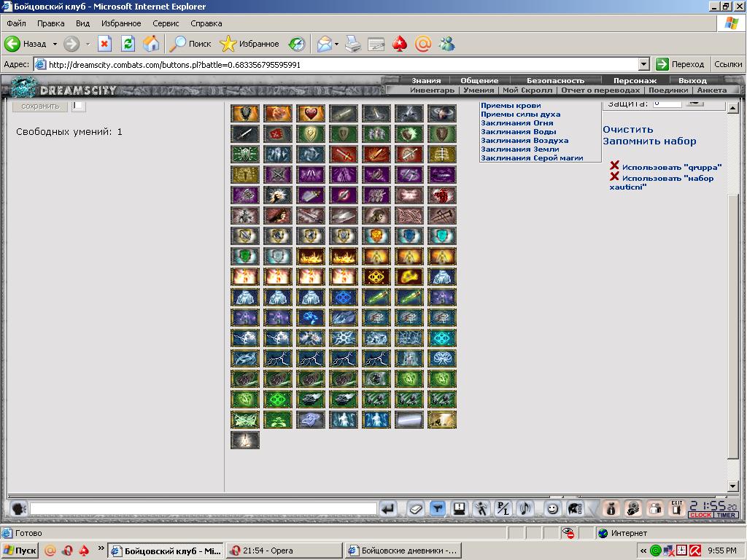Image resolution: width=747 pixels, height=560 pixels.
Task: Click the Enter arrow send message icon
Action: point(388,509)
